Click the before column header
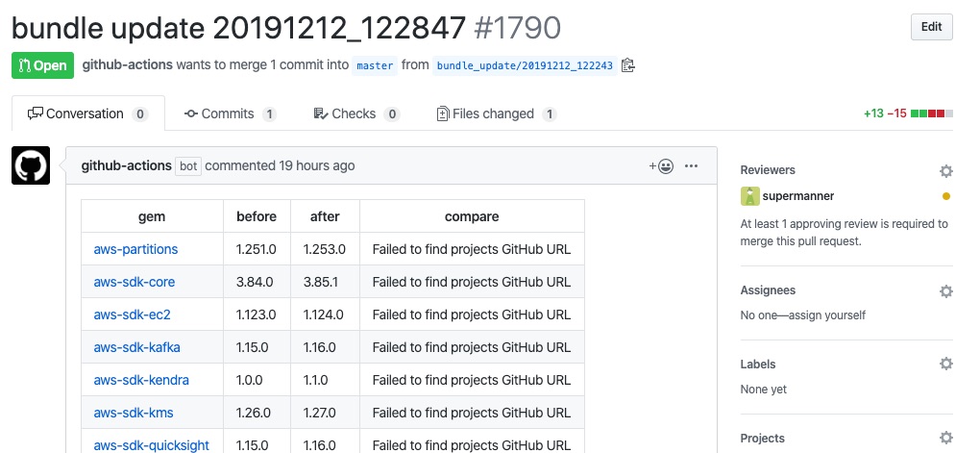 coord(257,216)
